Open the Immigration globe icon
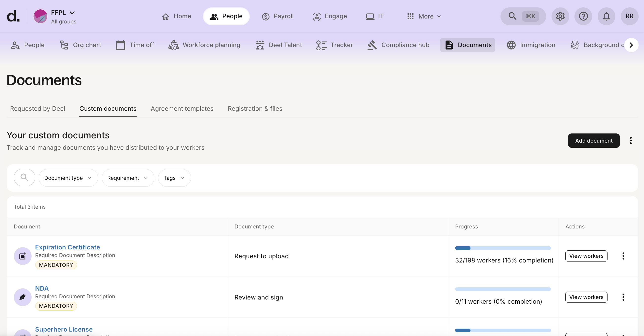The width and height of the screenshot is (644, 336). pos(511,45)
